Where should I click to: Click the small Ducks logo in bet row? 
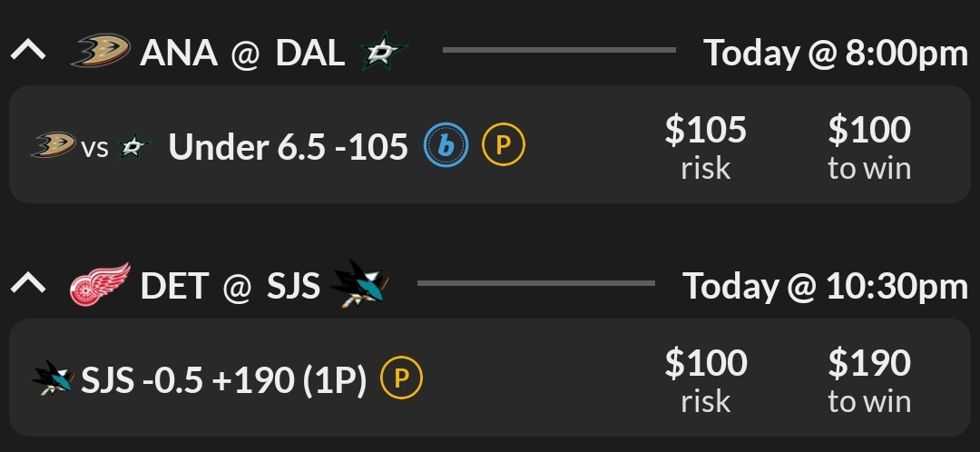pyautogui.click(x=54, y=145)
